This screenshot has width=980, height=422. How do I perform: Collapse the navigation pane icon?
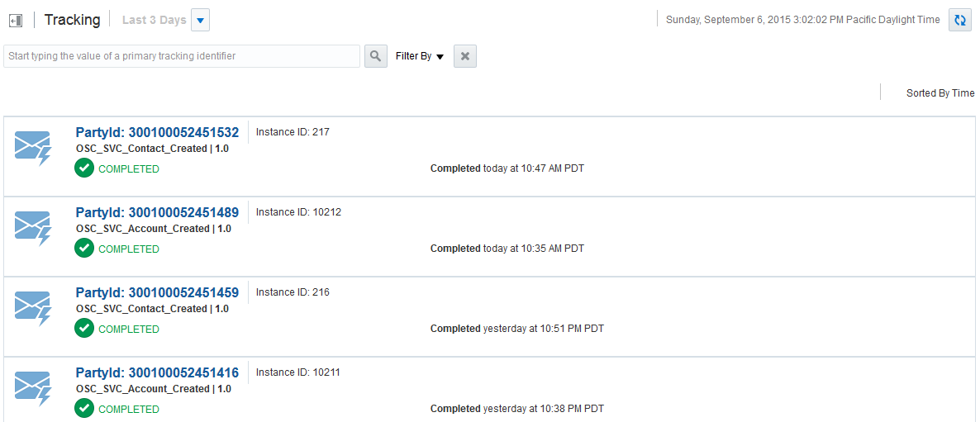17,21
